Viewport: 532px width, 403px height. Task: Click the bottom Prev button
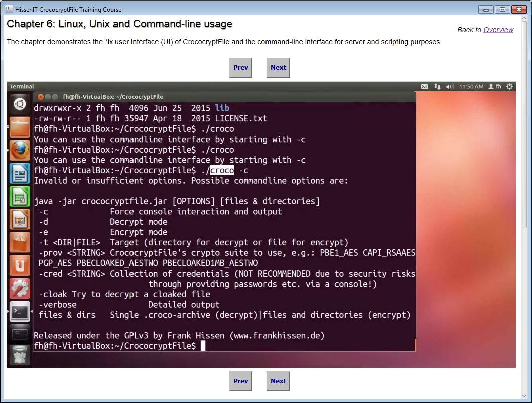pos(240,381)
